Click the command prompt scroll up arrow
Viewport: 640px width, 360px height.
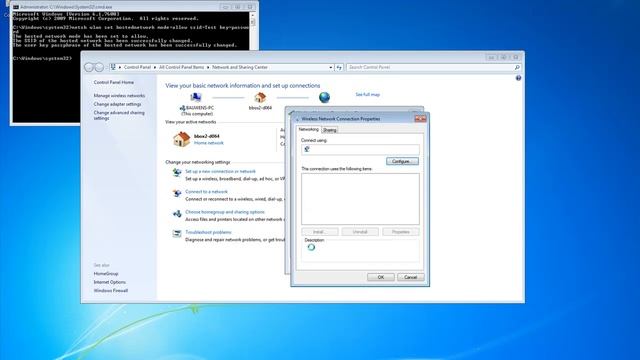[253, 15]
